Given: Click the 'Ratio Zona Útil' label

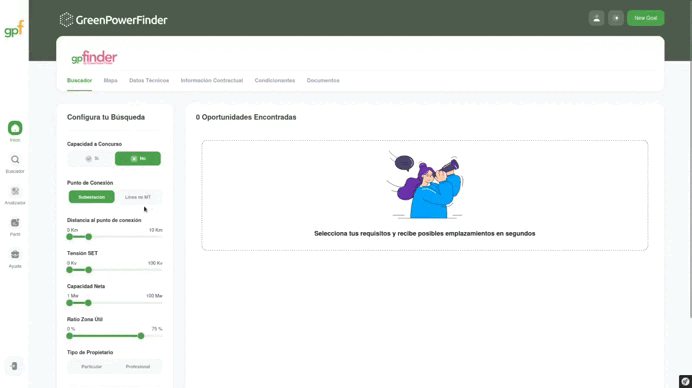Looking at the screenshot, I should coord(85,319).
